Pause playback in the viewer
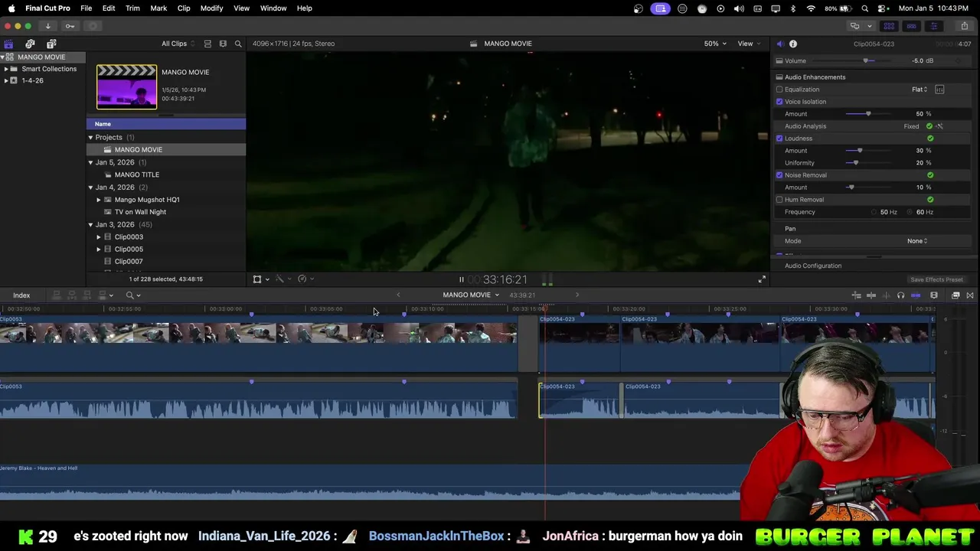The width and height of the screenshot is (980, 551). point(461,280)
